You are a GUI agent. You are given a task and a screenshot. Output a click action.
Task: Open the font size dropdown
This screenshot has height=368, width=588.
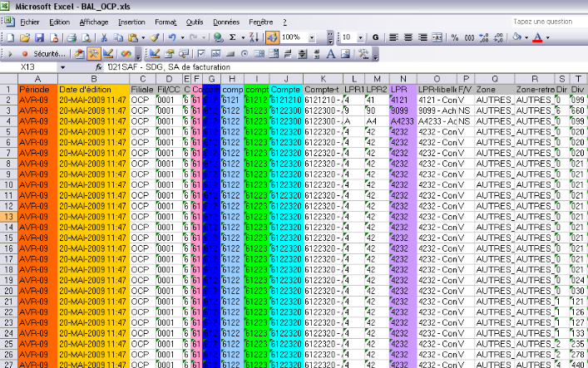[x=360, y=37]
